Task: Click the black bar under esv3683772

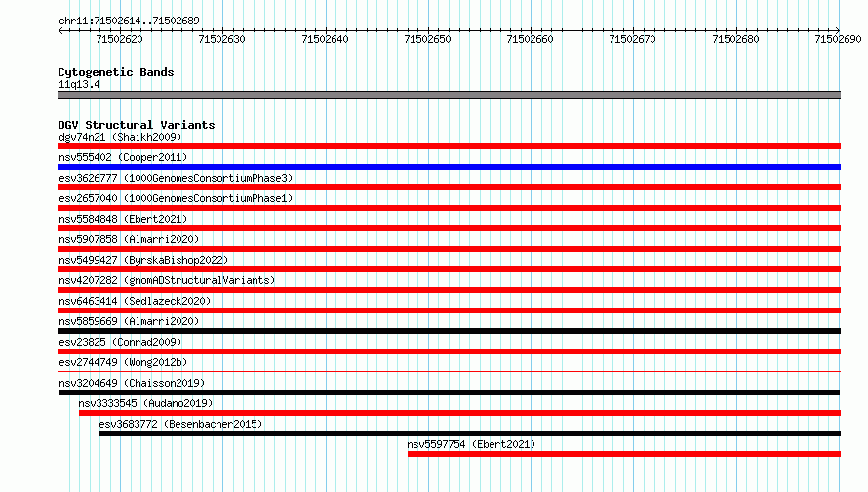Action: (x=470, y=433)
